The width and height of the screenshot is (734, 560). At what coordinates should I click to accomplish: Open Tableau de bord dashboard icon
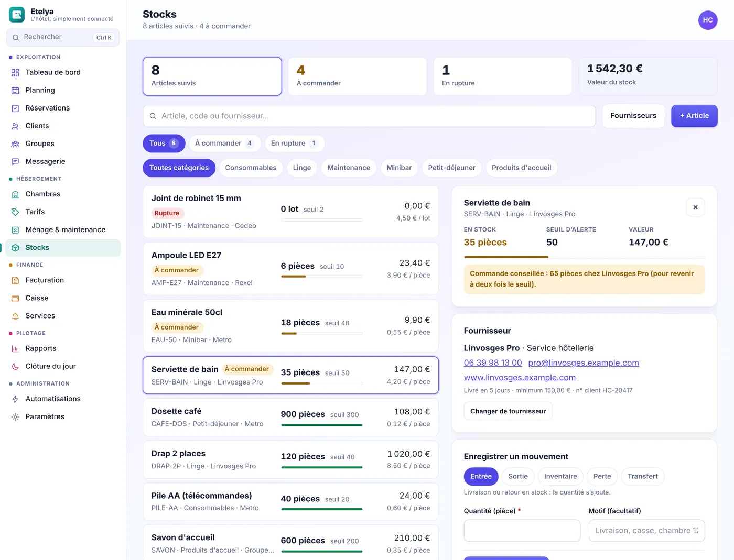click(x=15, y=73)
